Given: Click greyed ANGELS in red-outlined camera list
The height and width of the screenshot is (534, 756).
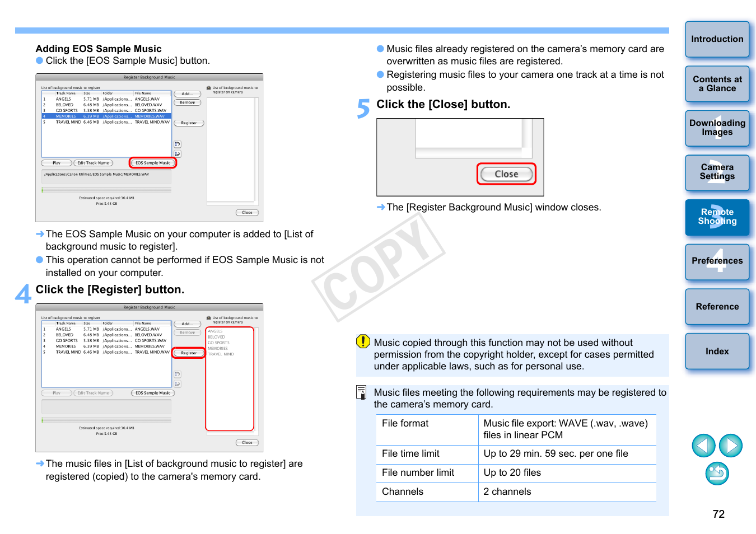Looking at the screenshot, I should point(215,331).
